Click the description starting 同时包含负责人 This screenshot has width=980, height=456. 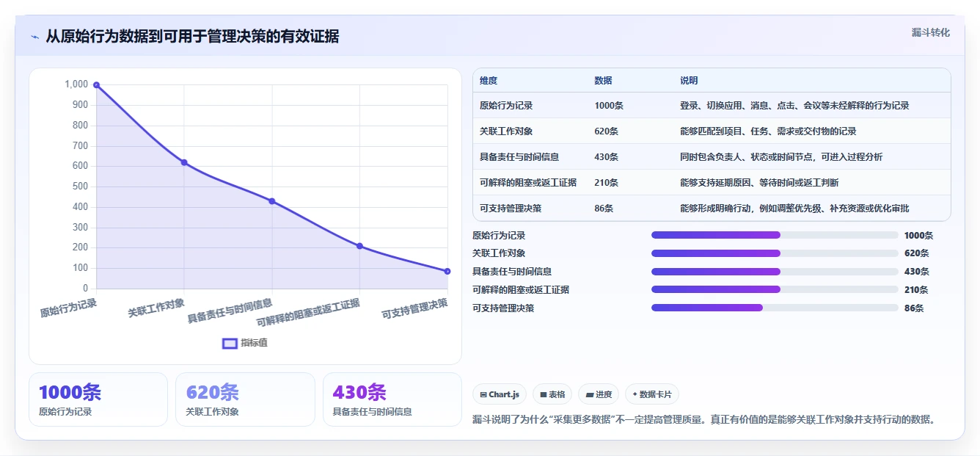(x=781, y=157)
